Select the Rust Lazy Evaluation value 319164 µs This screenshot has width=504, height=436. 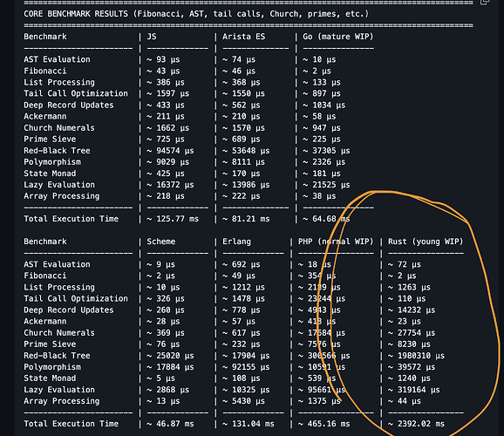click(414, 390)
